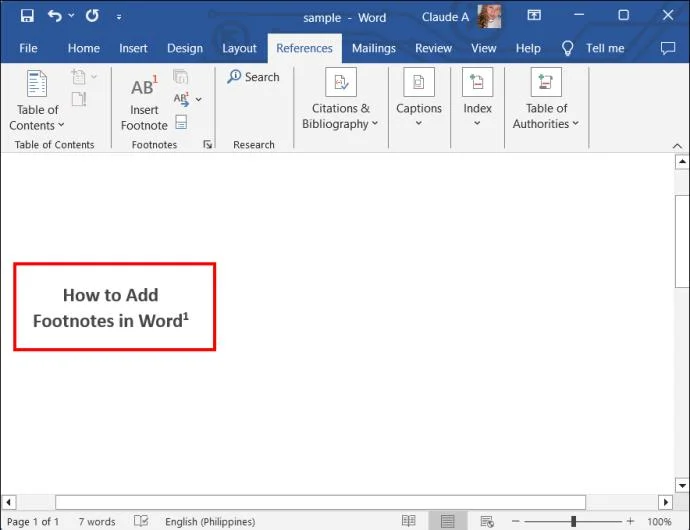
Task: Open the 7 words count
Action: 97,522
